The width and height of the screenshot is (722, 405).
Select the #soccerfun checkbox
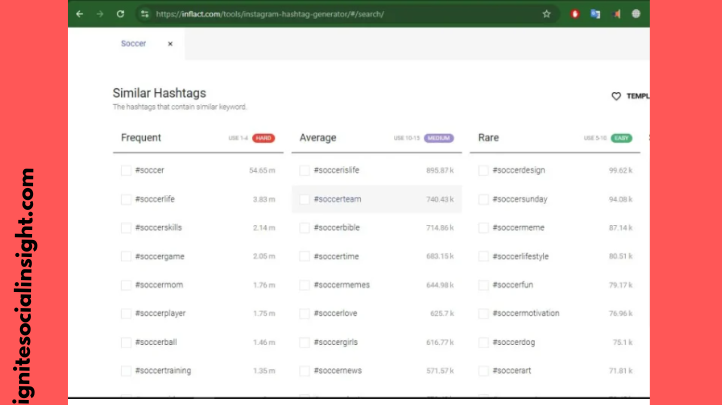[483, 285]
